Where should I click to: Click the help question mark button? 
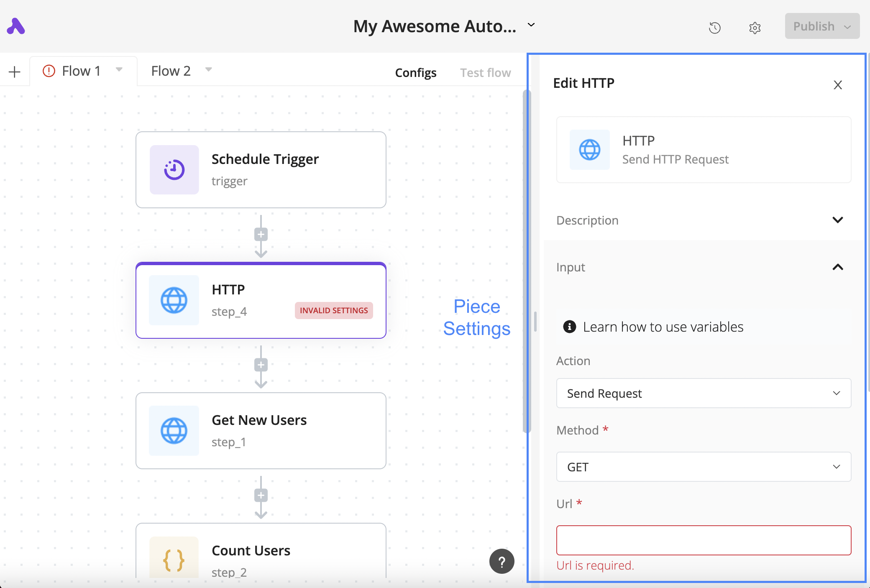point(502,562)
